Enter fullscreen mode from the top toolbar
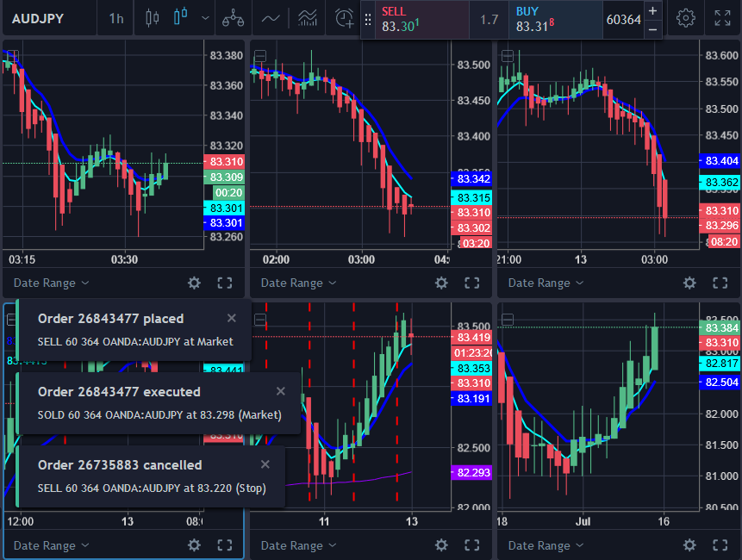This screenshot has height=560, width=742. coord(722,18)
